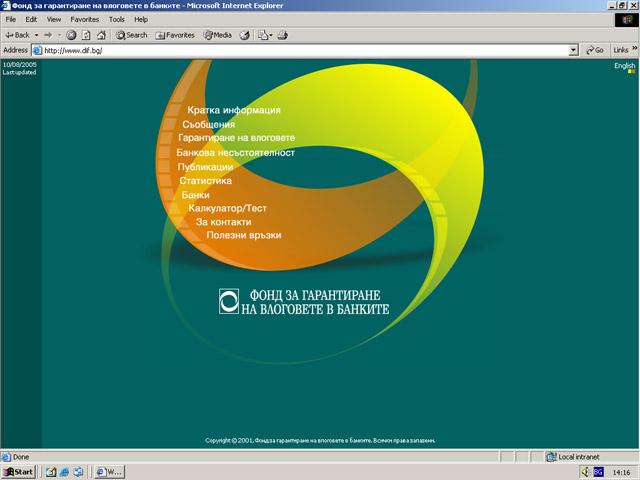Open the Favorites menu in menu bar
This screenshot has width=640, height=480.
tap(84, 19)
